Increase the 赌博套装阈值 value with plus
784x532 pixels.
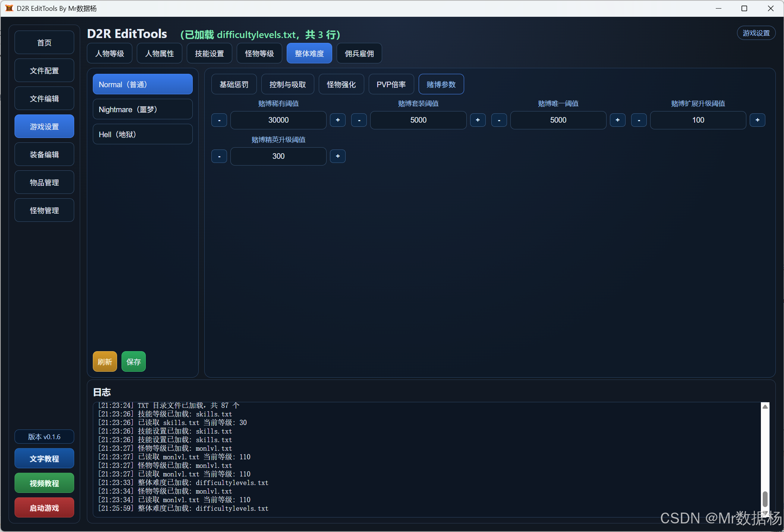tap(478, 120)
